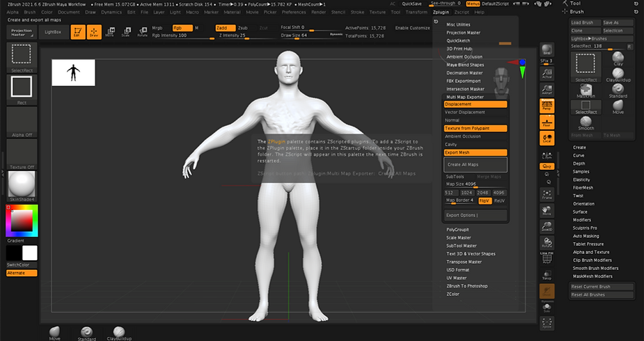
Task: Select the Scale transform icon
Action: (126, 32)
